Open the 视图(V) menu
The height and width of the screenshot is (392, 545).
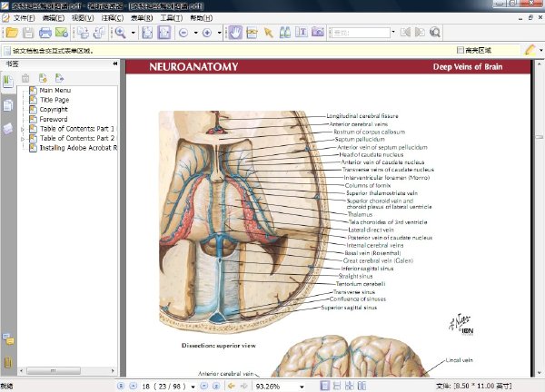[x=83, y=18]
